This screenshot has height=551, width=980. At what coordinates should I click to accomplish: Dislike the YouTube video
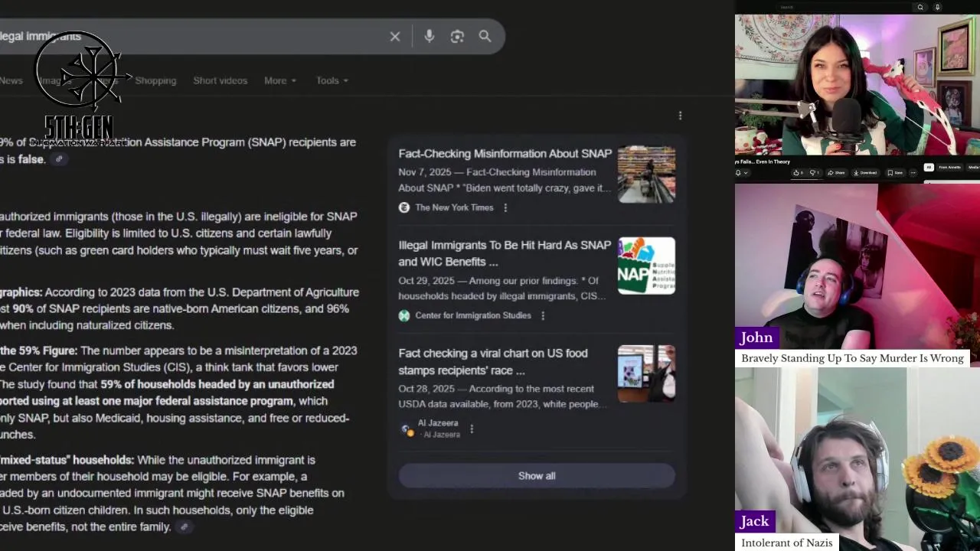815,172
